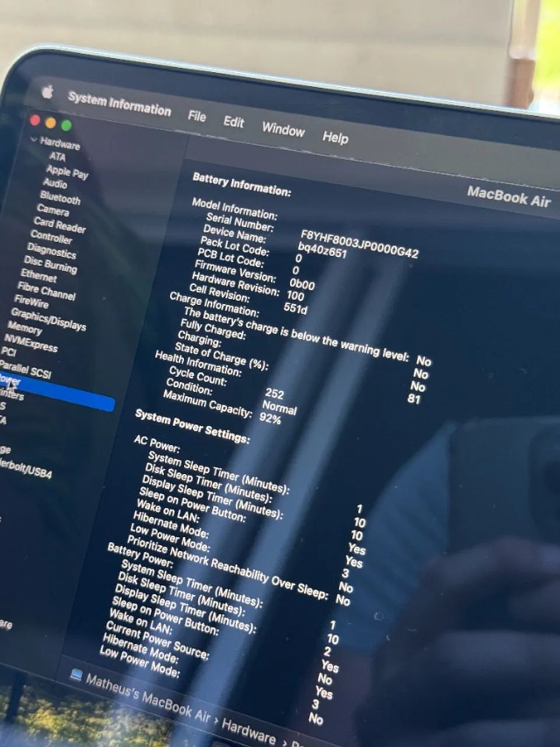
Task: Click Hardware in the path bar
Action: tap(248, 731)
